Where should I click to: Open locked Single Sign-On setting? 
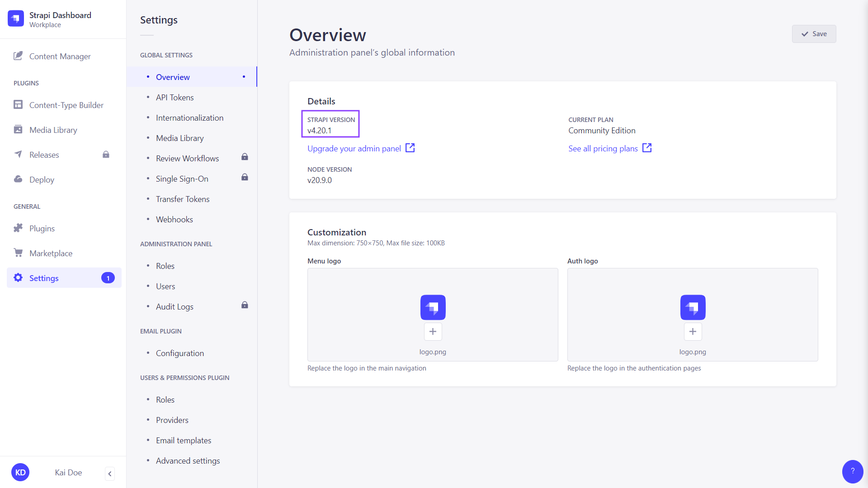[182, 179]
